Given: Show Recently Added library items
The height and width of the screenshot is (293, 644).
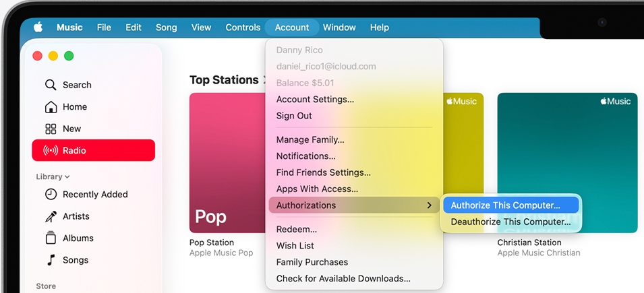Looking at the screenshot, I should click(93, 194).
